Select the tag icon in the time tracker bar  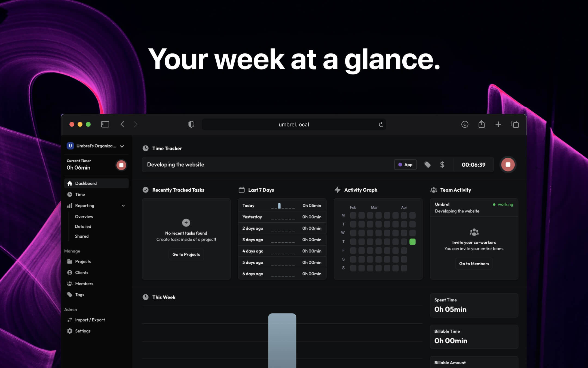pos(427,165)
